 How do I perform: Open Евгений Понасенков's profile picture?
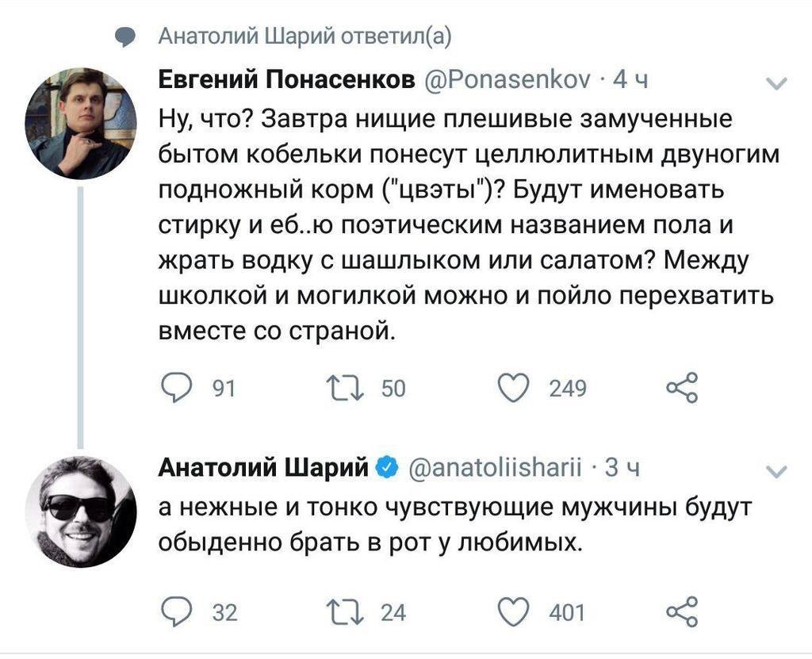[77, 122]
